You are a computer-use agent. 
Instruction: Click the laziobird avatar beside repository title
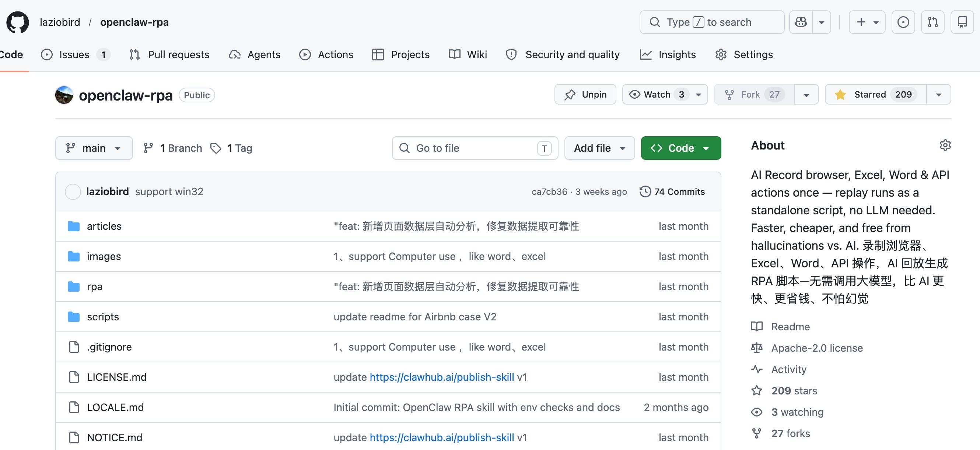point(64,95)
